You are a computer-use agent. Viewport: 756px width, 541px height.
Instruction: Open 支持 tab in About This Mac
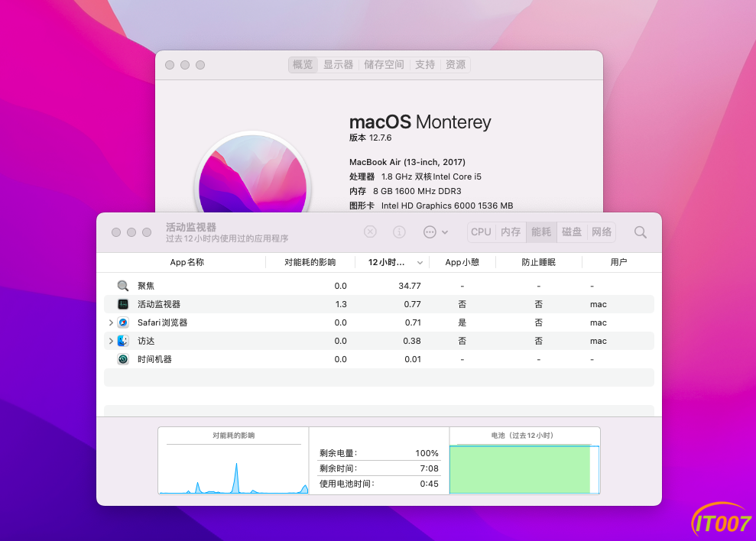425,65
